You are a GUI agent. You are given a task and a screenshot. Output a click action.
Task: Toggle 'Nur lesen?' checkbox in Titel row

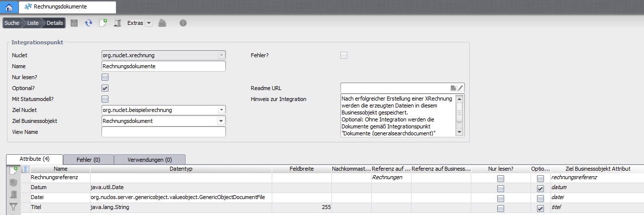500,209
